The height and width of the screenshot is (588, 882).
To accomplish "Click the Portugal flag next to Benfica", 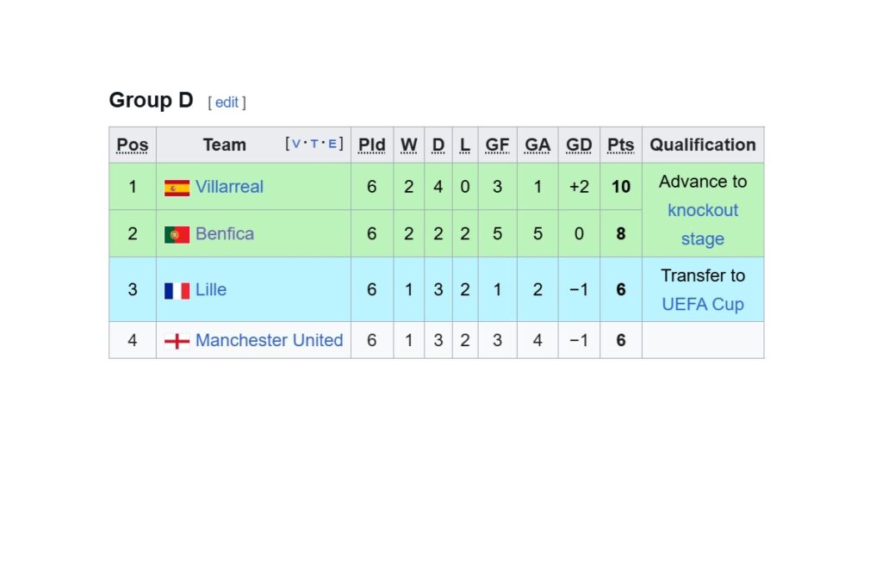I will point(176,233).
